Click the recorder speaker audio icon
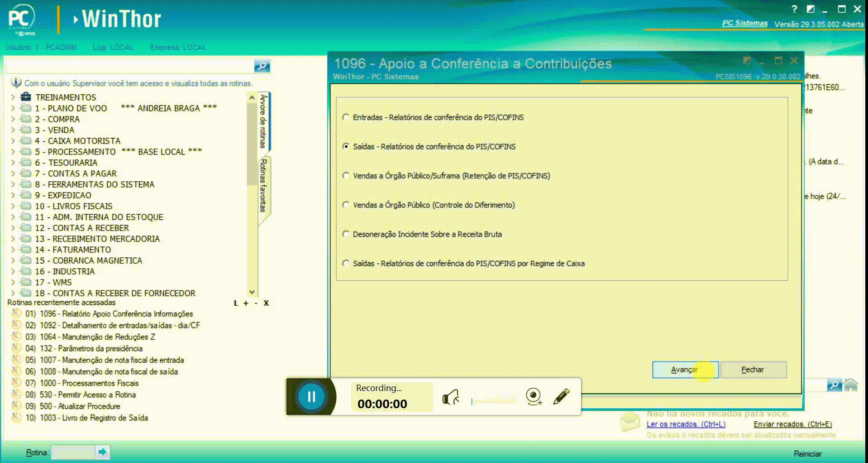Screen dimensions: 868x463 click(x=451, y=397)
